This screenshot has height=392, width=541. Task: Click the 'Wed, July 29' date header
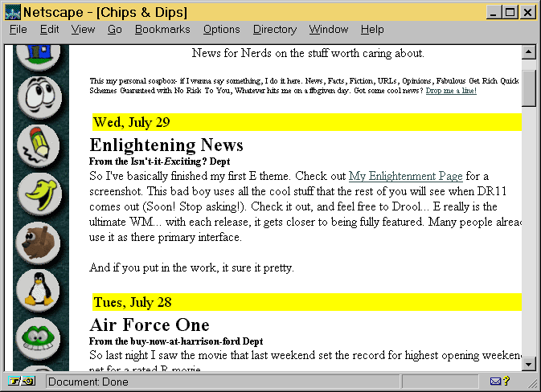[x=307, y=122]
